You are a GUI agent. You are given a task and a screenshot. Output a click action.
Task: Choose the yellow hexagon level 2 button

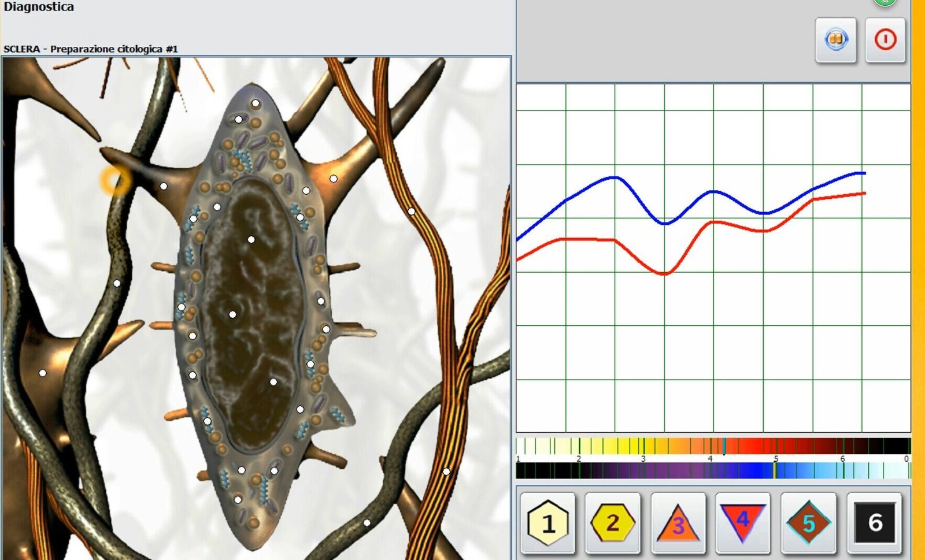[613, 523]
